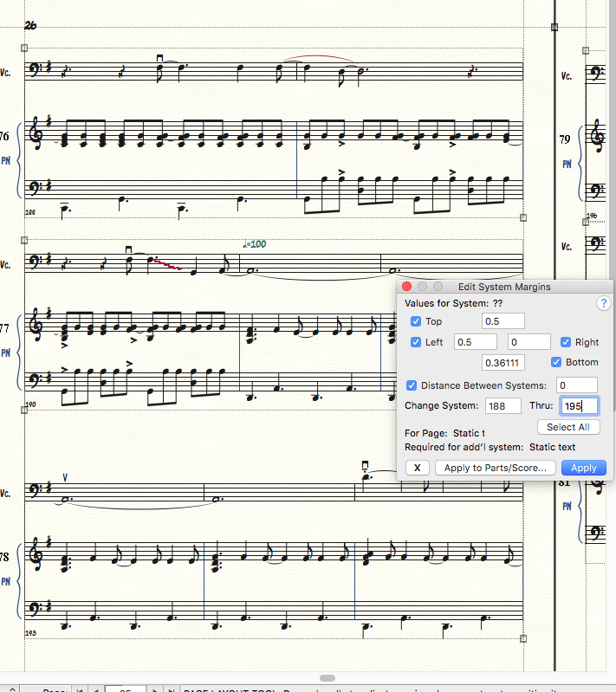Grab the horizontal scrollbar thumb
The image size is (616, 692).
point(327,678)
